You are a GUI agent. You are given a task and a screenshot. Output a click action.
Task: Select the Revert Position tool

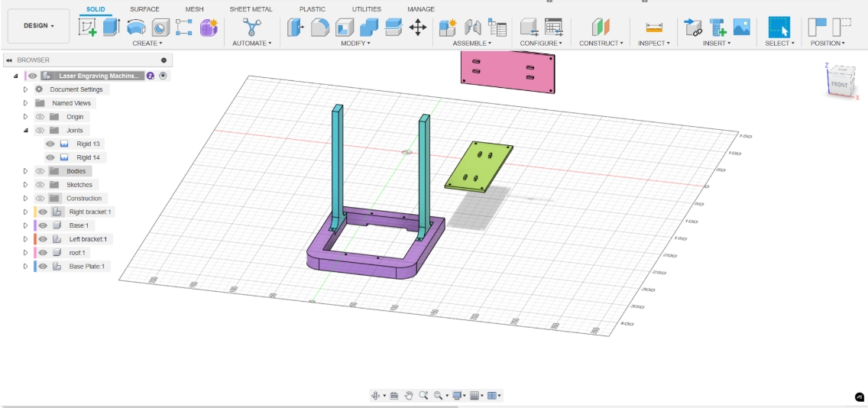(x=842, y=28)
